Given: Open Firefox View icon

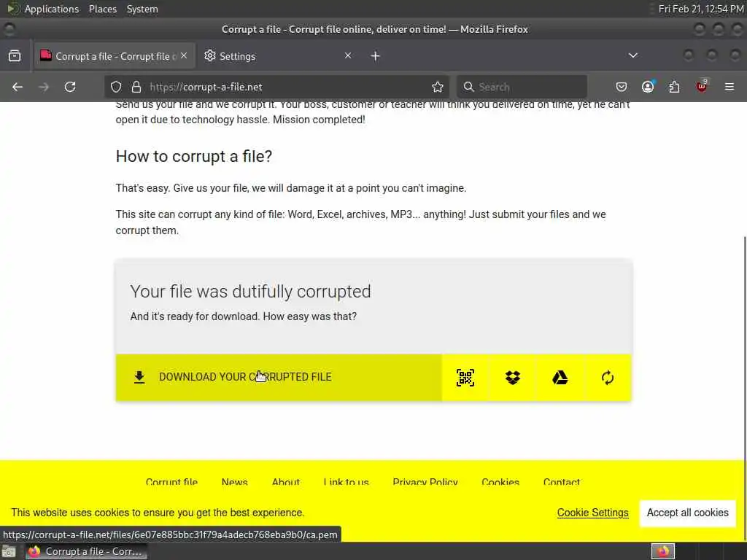Looking at the screenshot, I should point(15,55).
